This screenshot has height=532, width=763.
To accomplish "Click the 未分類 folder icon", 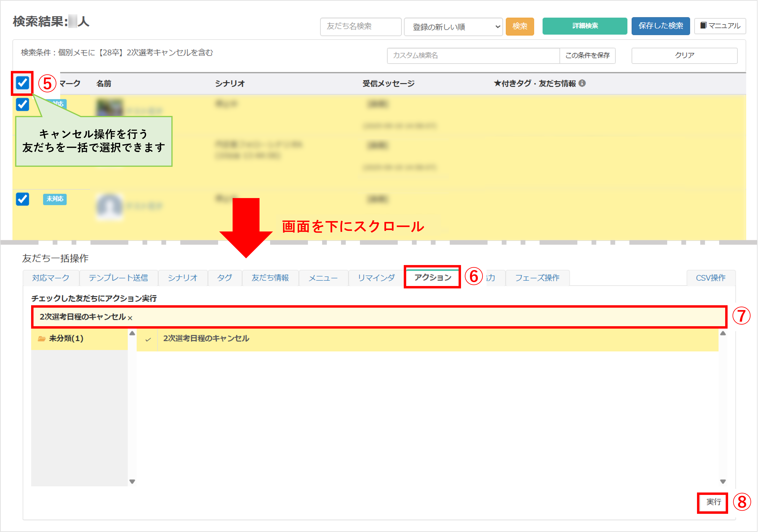I will click(42, 338).
